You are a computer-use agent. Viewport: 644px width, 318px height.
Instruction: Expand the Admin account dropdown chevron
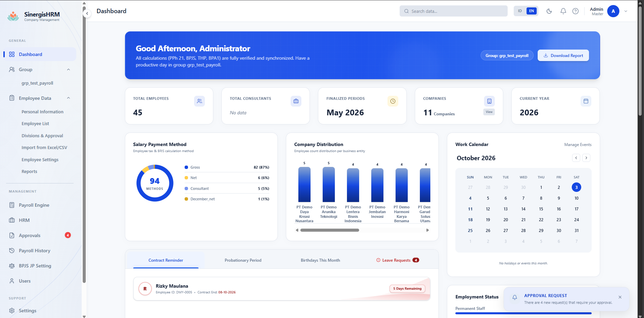626,11
